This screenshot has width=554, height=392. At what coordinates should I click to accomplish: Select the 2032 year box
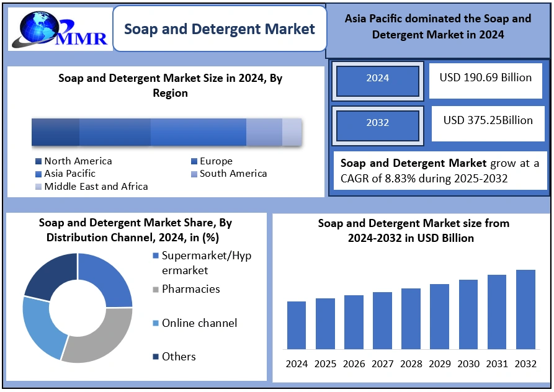(x=377, y=123)
